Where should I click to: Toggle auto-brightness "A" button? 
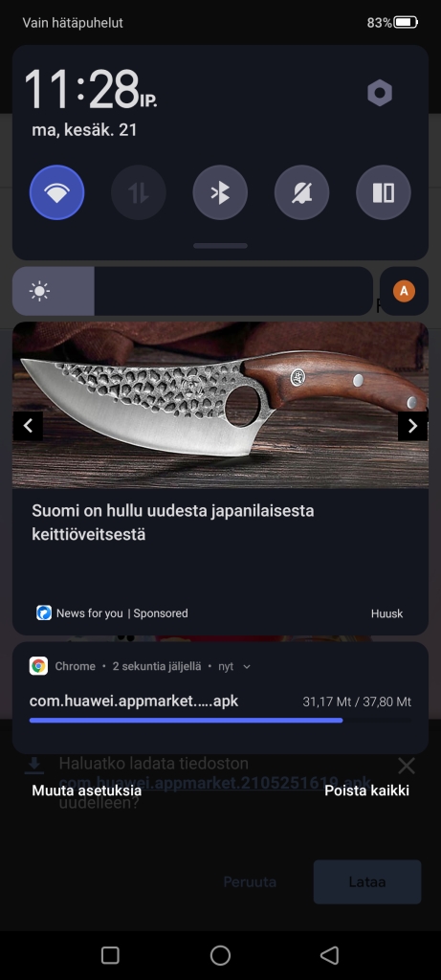[404, 291]
